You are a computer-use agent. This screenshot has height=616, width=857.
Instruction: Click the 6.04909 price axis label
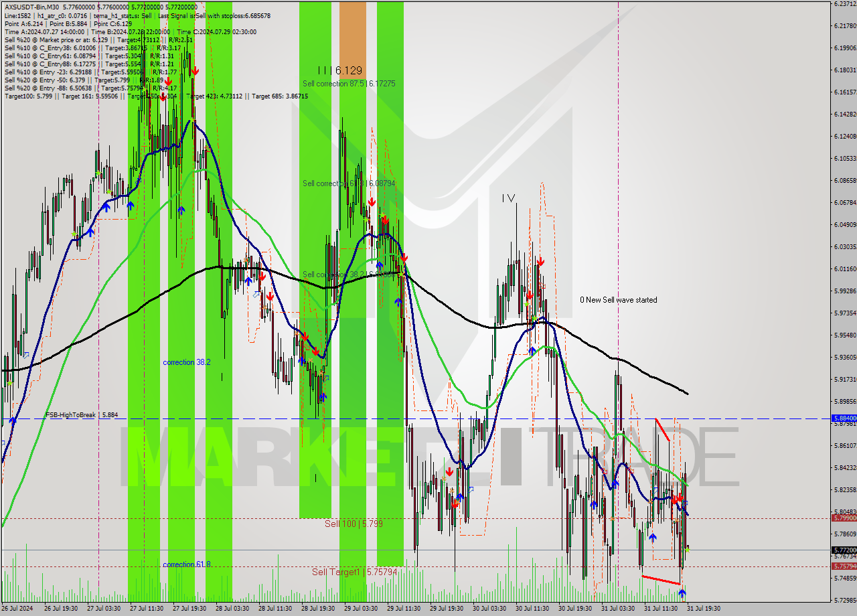pos(845,224)
